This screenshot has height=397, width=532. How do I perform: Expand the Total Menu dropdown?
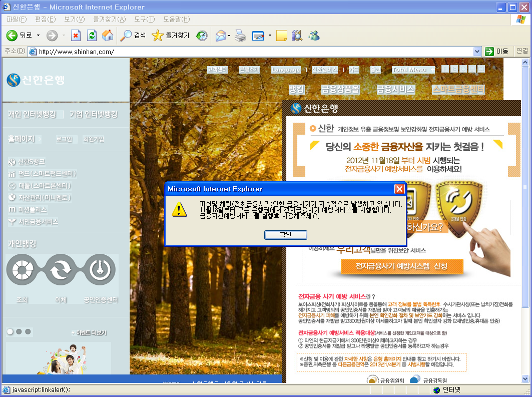pyautogui.click(x=432, y=70)
